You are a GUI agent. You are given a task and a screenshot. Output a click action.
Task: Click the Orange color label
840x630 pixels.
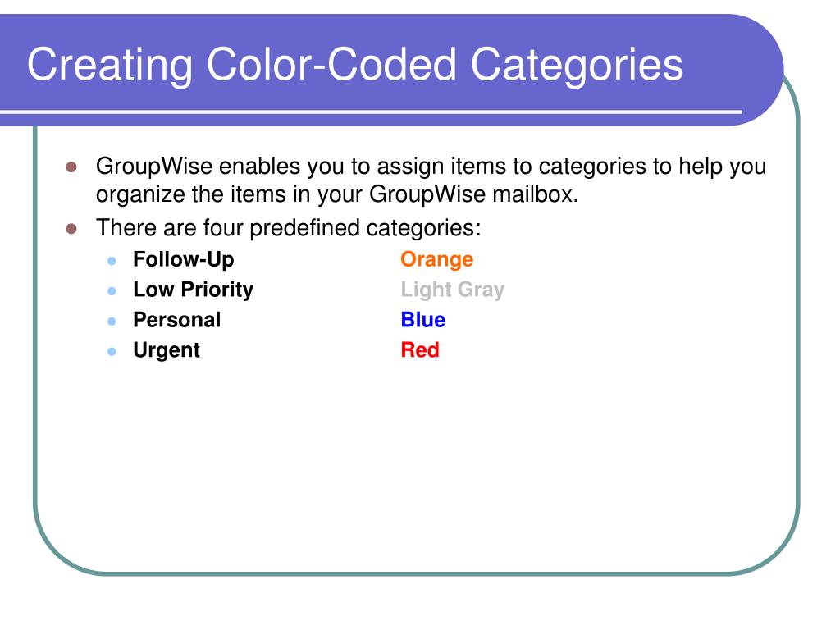pos(437,260)
